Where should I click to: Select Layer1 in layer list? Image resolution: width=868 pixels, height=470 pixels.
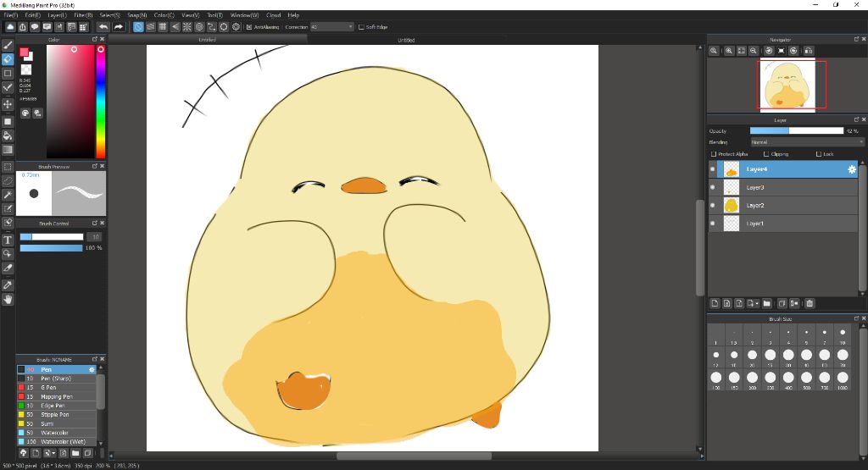pyautogui.click(x=782, y=224)
